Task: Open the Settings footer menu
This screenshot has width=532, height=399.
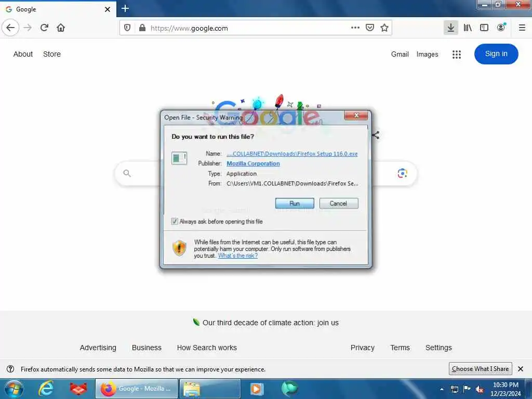Action: (x=438, y=348)
